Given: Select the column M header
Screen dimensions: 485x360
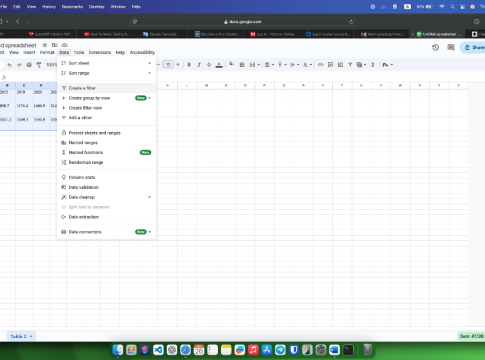Looking at the screenshot, I should 207,86.
